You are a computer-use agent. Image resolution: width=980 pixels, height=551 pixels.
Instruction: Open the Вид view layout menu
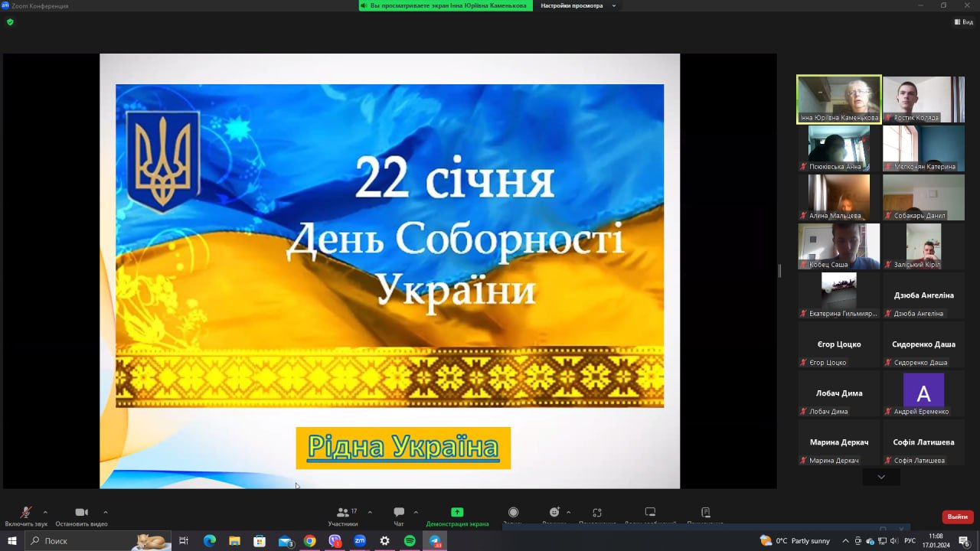(x=964, y=22)
